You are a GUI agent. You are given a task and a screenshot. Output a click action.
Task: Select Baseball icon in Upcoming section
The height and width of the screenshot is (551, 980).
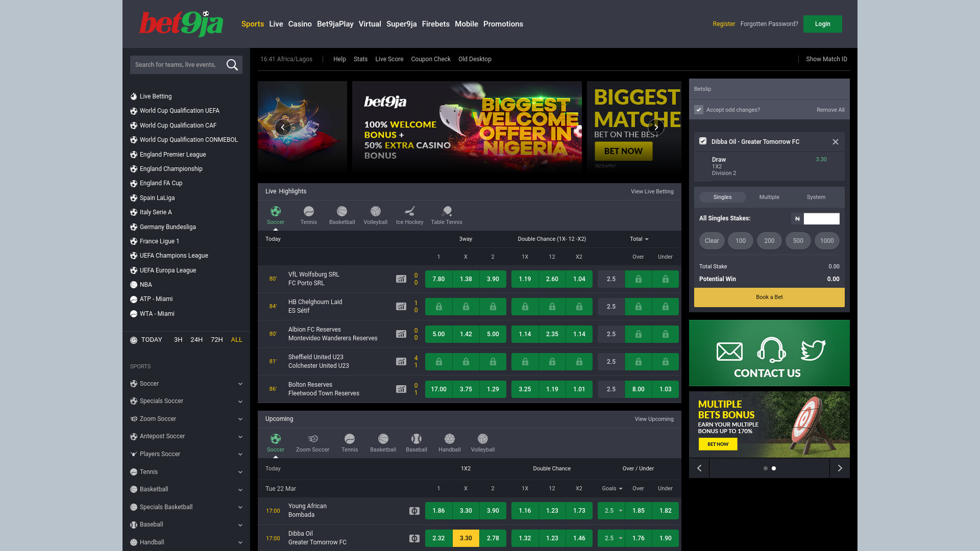416,439
